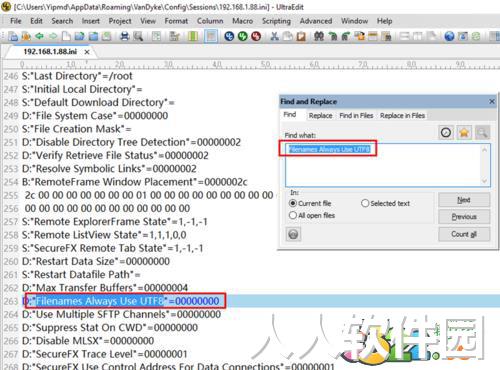Screen dimensions: 500x370
Task: Click line D:"Max Transfer Buffers"=00000004
Action: (x=105, y=288)
